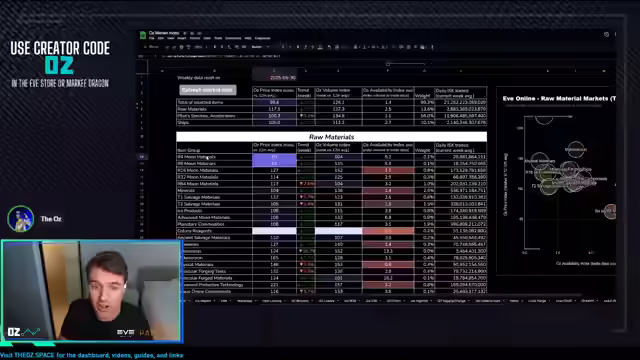
Task: Open the font family dropdown in toolbar
Action: click(x=260, y=47)
